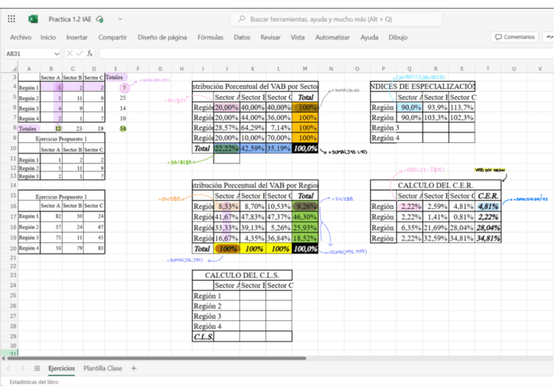Confirm the formula entry with the checkmark

coord(80,54)
